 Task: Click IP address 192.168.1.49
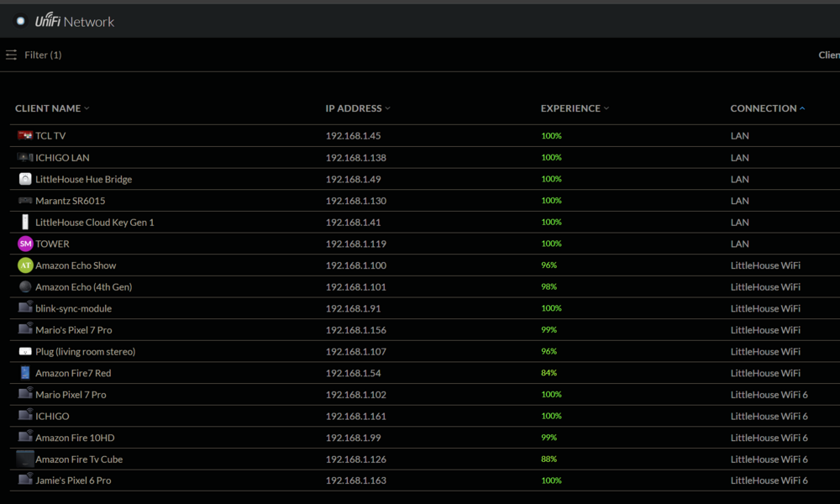353,179
